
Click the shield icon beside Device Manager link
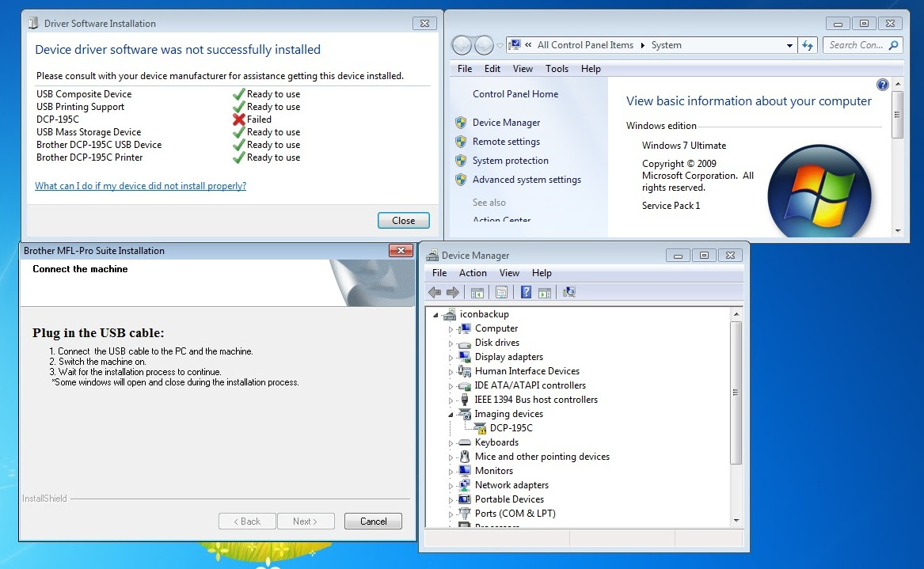tap(461, 123)
